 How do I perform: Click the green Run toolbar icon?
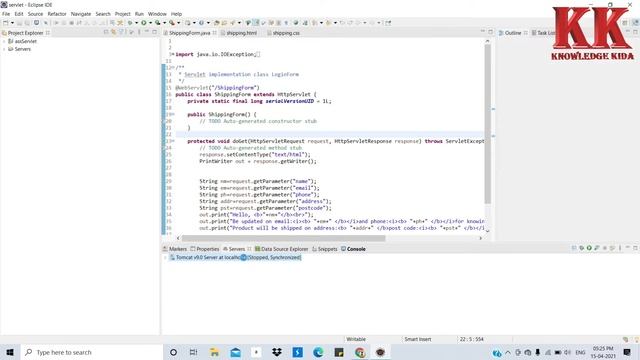pos(144,23)
